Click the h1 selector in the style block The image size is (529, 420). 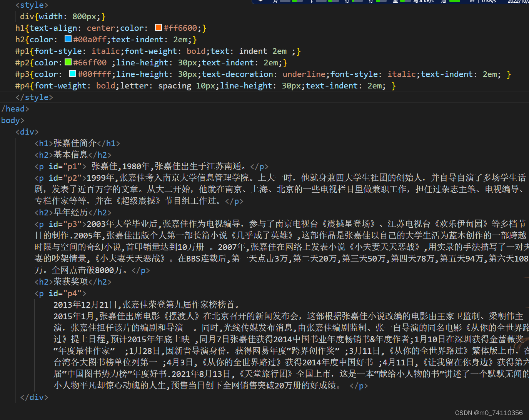(x=20, y=28)
